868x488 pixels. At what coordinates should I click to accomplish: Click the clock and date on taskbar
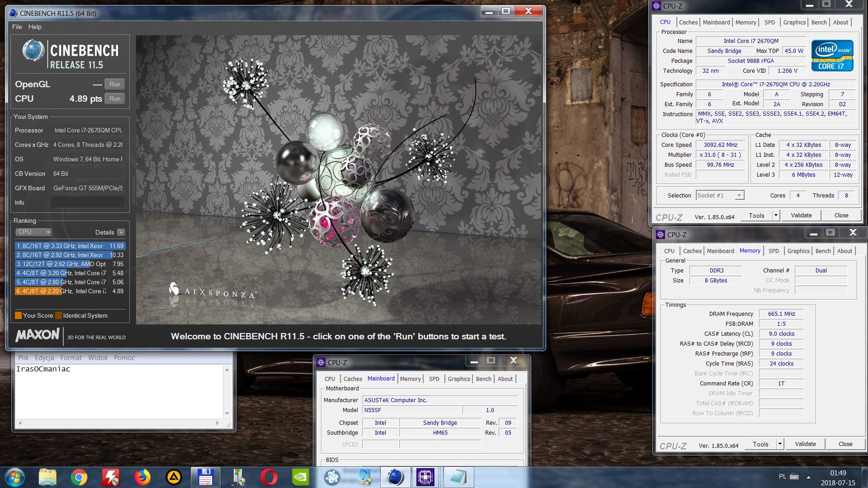point(838,478)
